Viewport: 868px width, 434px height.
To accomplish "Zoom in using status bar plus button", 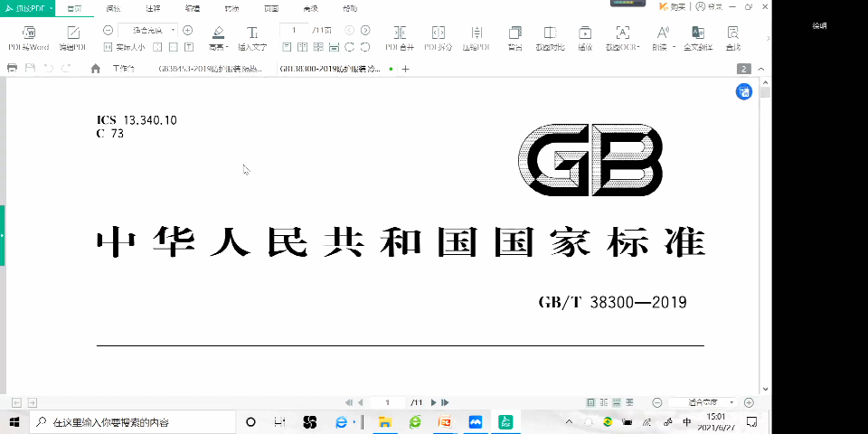I will click(749, 402).
